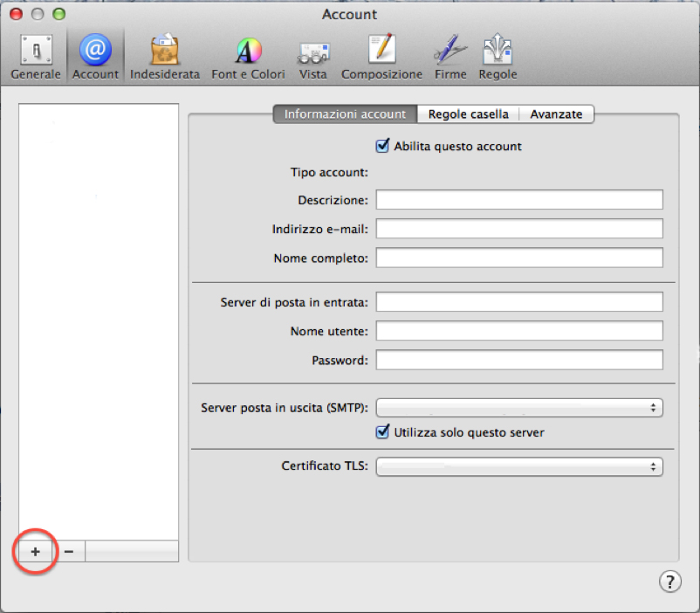Focus the Password input field
This screenshot has width=700, height=613.
pyautogui.click(x=518, y=360)
